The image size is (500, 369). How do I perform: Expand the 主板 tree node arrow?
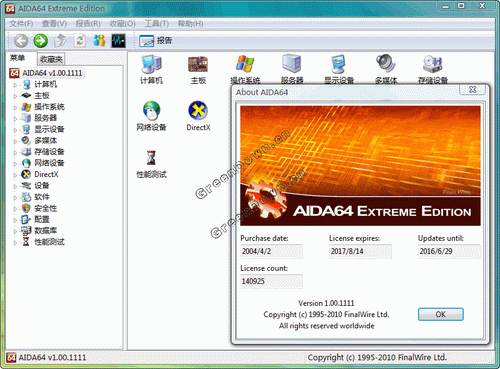click(x=15, y=97)
